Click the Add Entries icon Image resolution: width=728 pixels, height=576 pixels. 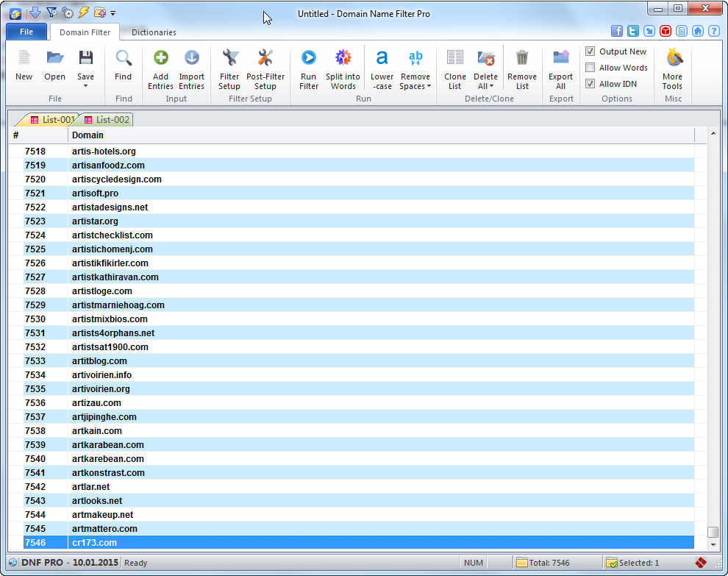tap(160, 58)
